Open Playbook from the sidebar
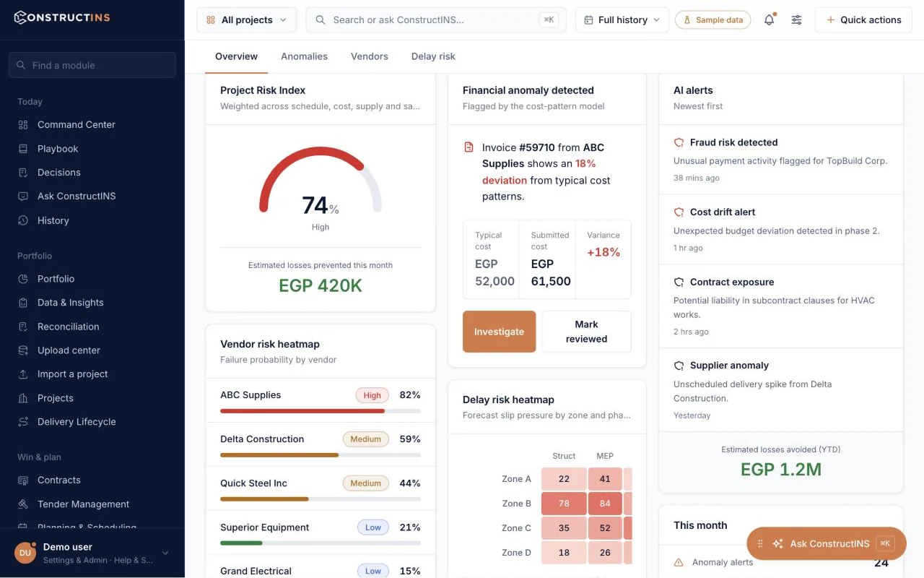The image size is (924, 578). (x=92, y=148)
